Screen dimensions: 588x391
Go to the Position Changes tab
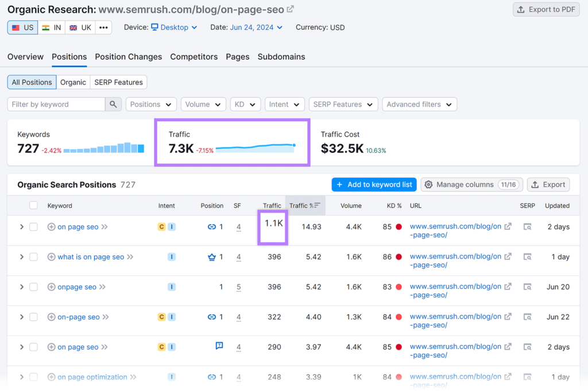pos(128,57)
